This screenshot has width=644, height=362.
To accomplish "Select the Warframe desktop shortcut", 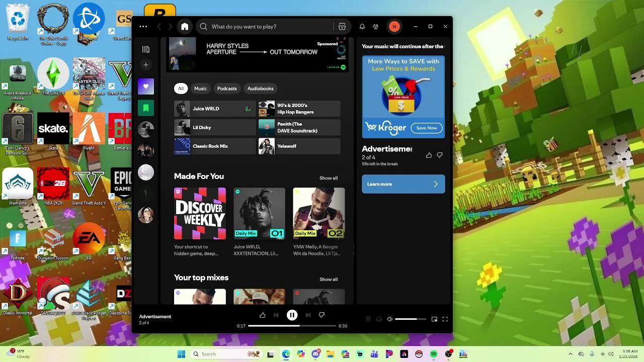I will 18,187.
